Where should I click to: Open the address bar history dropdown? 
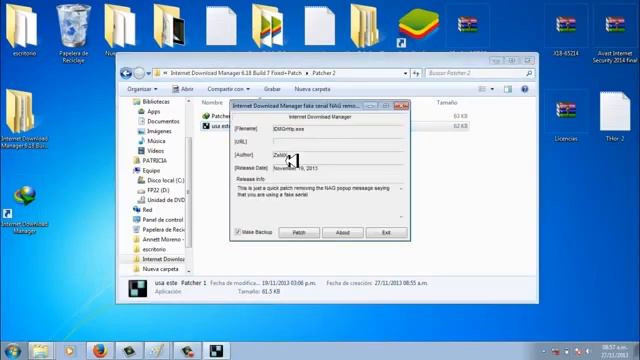click(405, 73)
